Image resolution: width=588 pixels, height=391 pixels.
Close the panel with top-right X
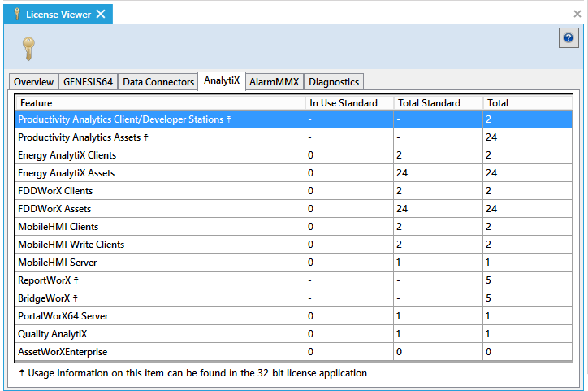[577, 14]
